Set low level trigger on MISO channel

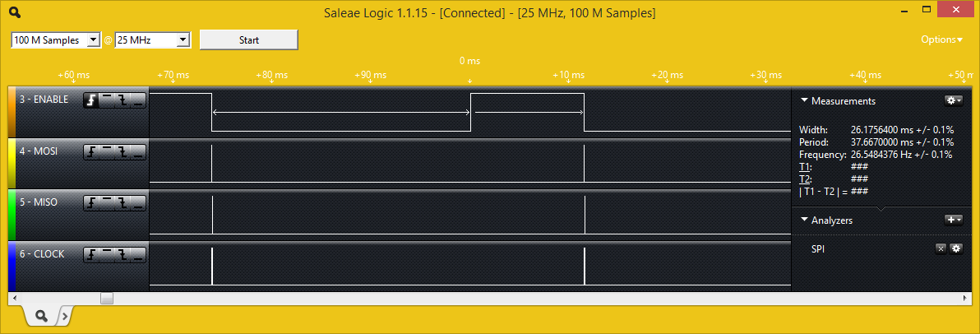click(x=138, y=203)
